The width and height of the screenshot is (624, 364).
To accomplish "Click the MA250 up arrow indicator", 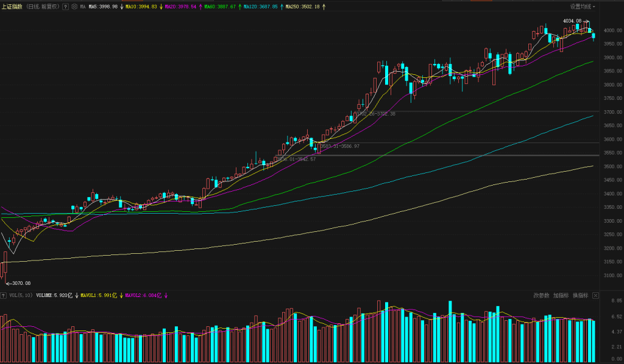I will click(323, 7).
